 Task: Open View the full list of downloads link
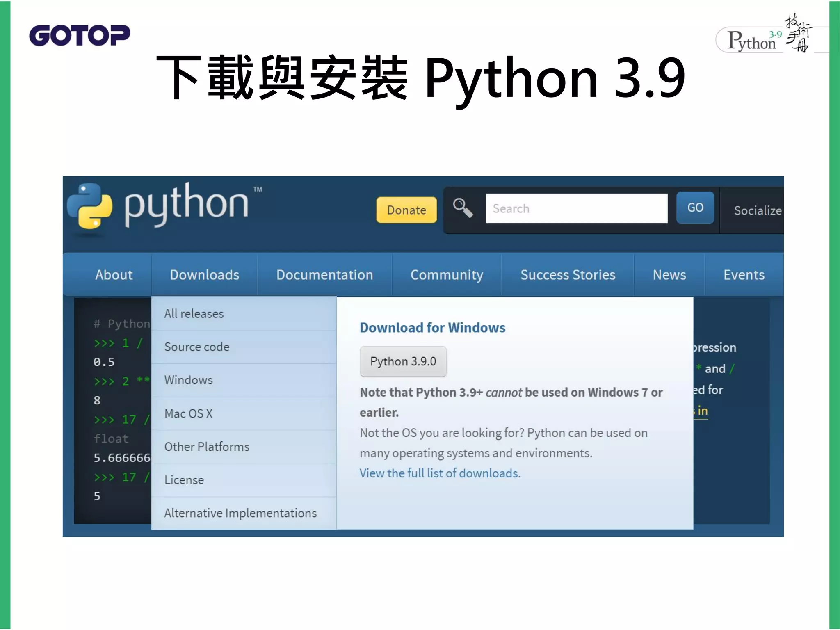[x=440, y=473]
